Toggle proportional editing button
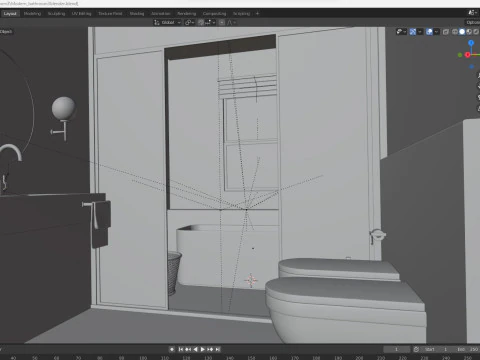The width and height of the screenshot is (480, 360). click(222, 22)
